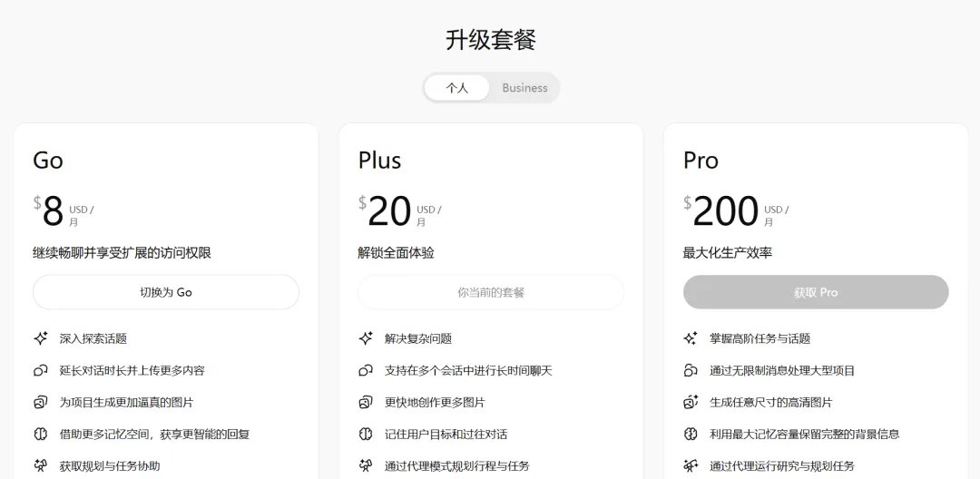Click brain icon beside 借助更多记忆空间
This screenshot has width=980, height=479.
[41, 434]
